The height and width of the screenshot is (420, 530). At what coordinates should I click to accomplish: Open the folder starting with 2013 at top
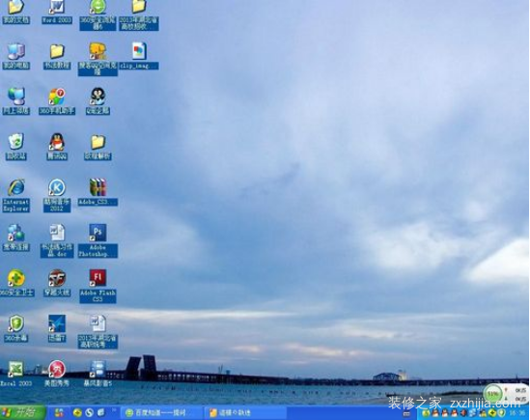point(139,14)
